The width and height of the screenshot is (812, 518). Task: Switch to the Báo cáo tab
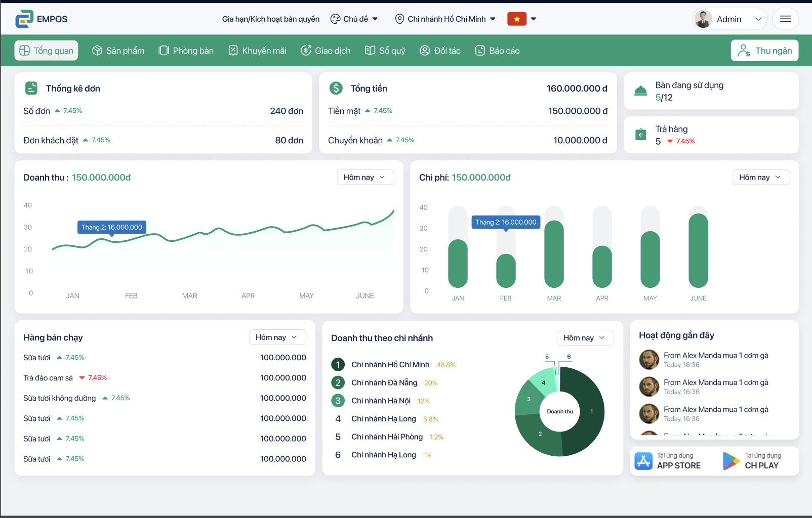coord(497,51)
